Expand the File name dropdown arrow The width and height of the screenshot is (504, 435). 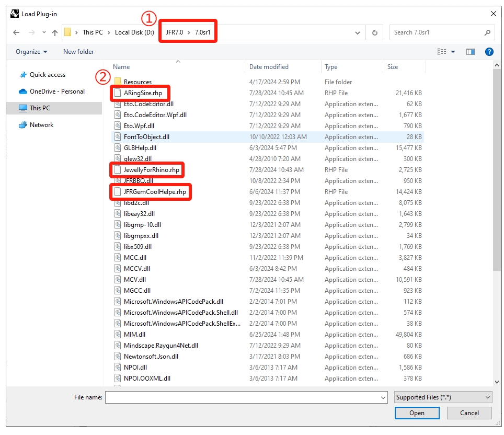pos(383,398)
